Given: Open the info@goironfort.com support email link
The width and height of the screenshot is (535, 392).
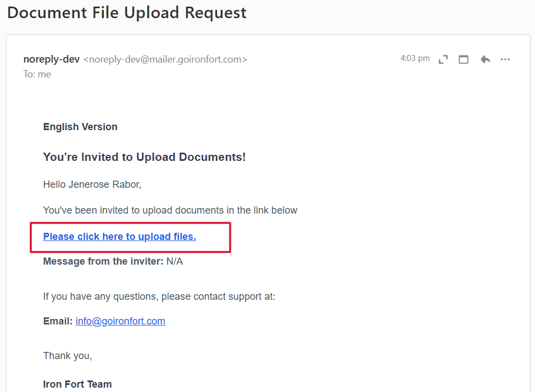Looking at the screenshot, I should pos(120,321).
